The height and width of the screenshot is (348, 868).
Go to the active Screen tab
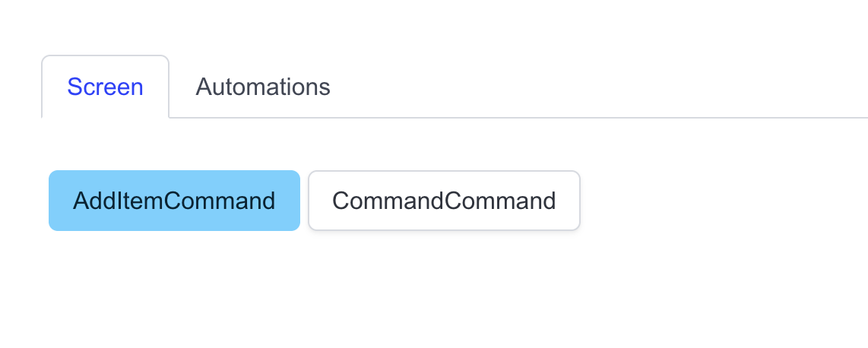pos(105,87)
